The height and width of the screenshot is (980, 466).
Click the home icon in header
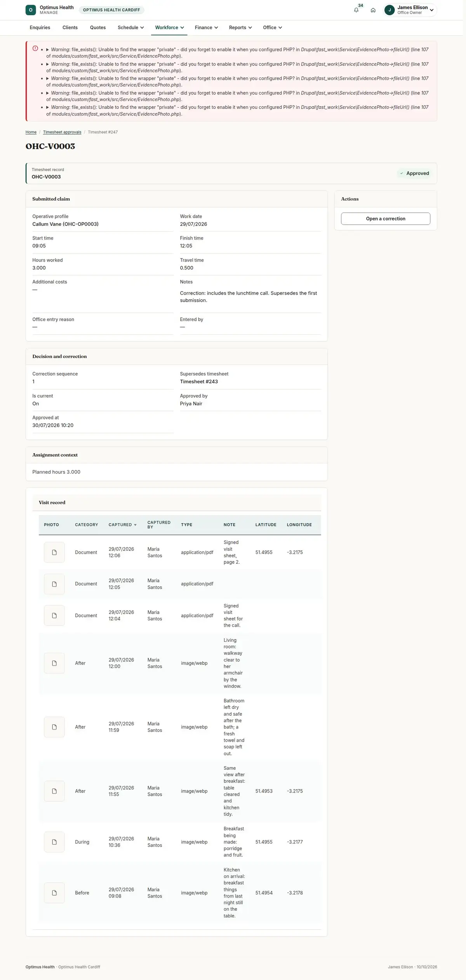(373, 10)
